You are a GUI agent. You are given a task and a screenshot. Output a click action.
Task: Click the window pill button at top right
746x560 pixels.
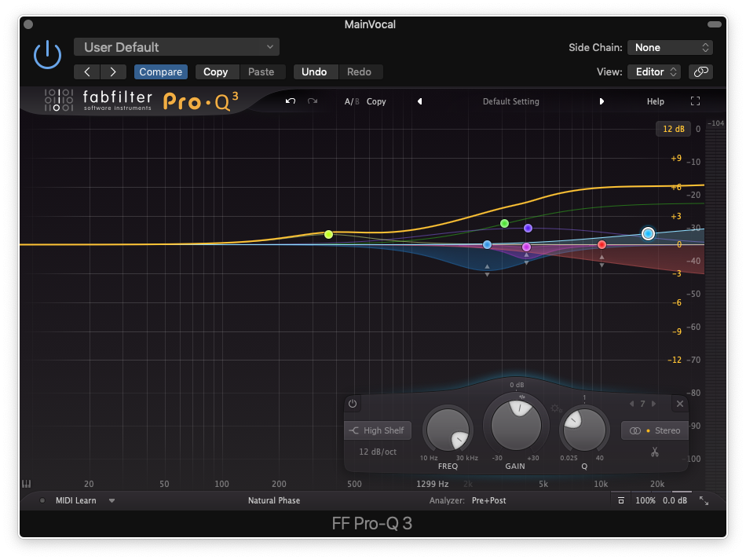714,24
